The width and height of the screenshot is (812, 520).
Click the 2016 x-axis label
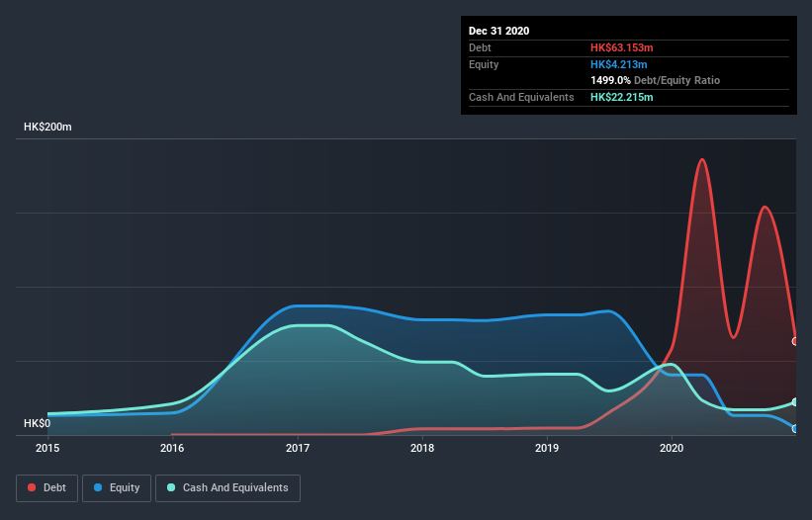(172, 448)
